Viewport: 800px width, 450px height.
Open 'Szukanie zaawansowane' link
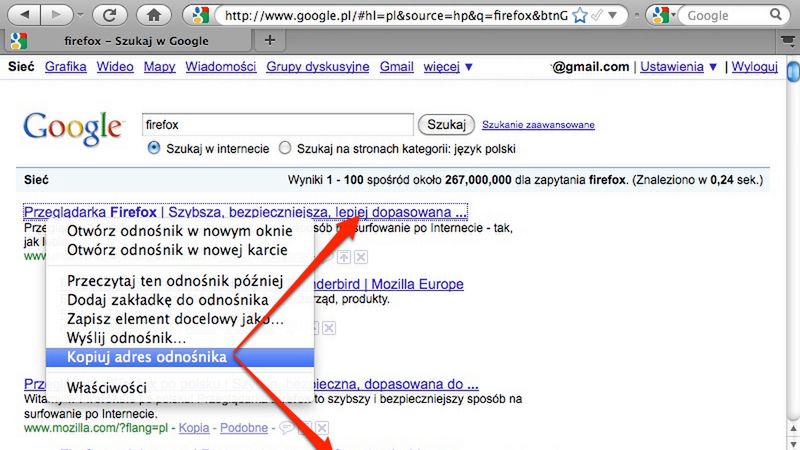tap(538, 124)
